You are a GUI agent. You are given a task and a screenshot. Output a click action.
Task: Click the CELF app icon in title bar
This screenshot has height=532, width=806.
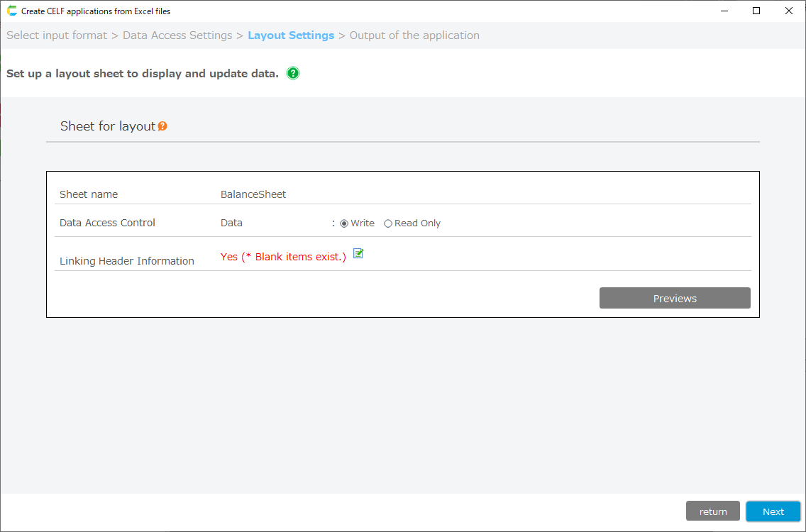(11, 11)
